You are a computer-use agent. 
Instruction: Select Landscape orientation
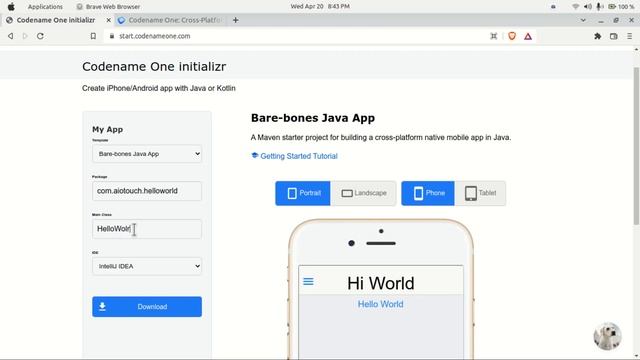[363, 193]
